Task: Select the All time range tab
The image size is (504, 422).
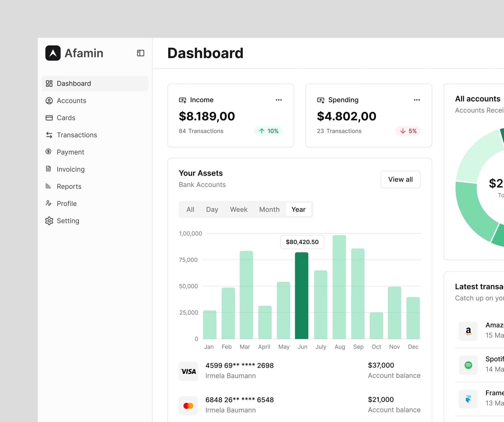Action: (x=190, y=210)
